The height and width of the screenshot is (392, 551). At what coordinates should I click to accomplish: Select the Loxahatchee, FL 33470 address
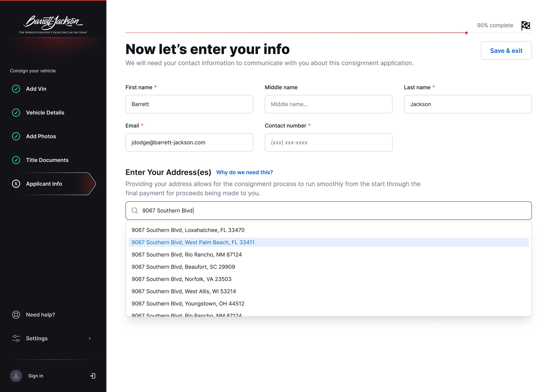pos(329,230)
